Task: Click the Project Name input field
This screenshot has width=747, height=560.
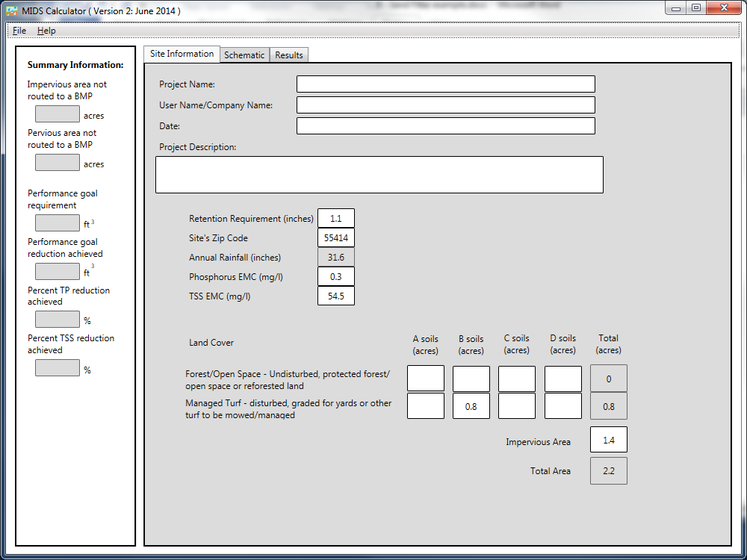Action: [x=445, y=84]
